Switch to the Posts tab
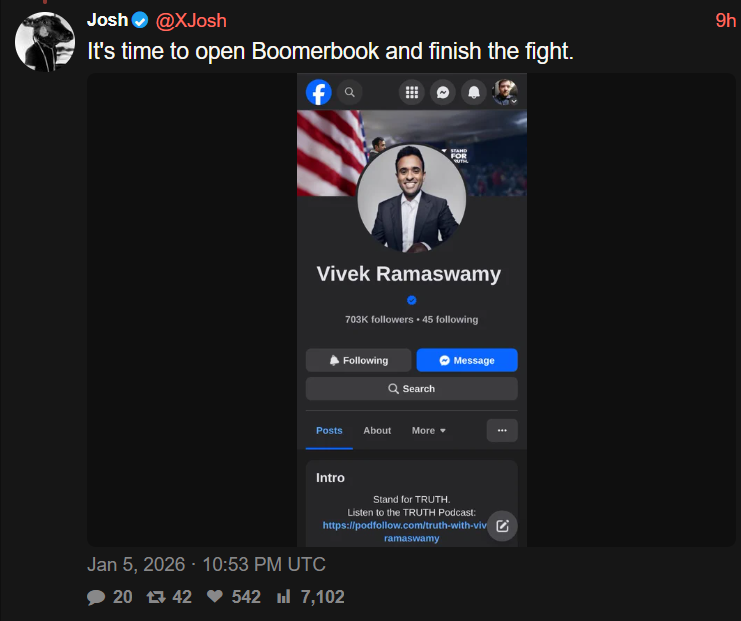741x621 pixels. pos(329,431)
